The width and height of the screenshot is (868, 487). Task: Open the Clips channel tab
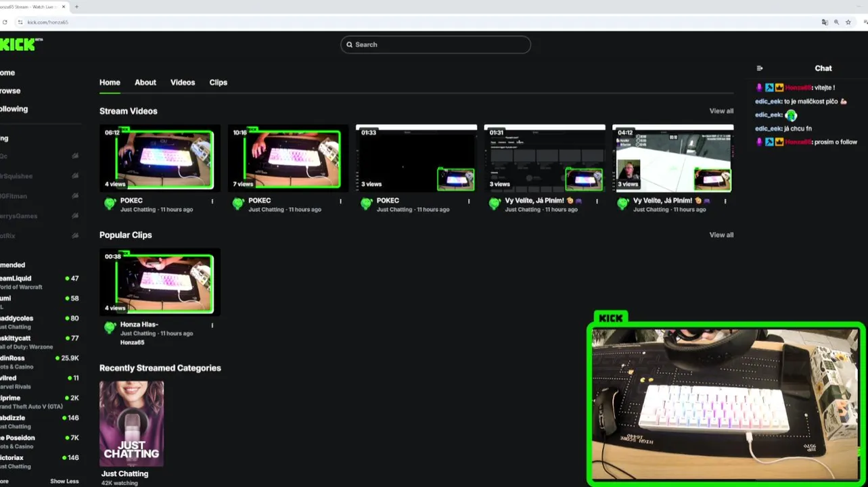219,83
